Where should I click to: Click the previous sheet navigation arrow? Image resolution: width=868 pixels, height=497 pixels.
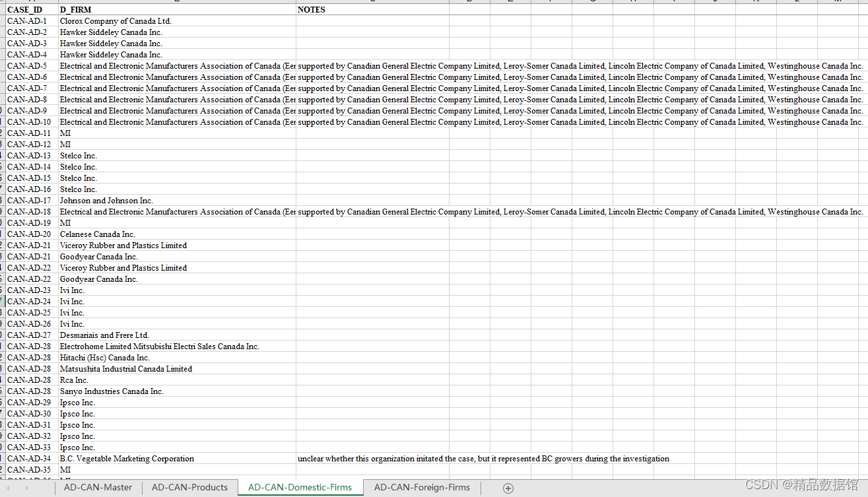9,488
